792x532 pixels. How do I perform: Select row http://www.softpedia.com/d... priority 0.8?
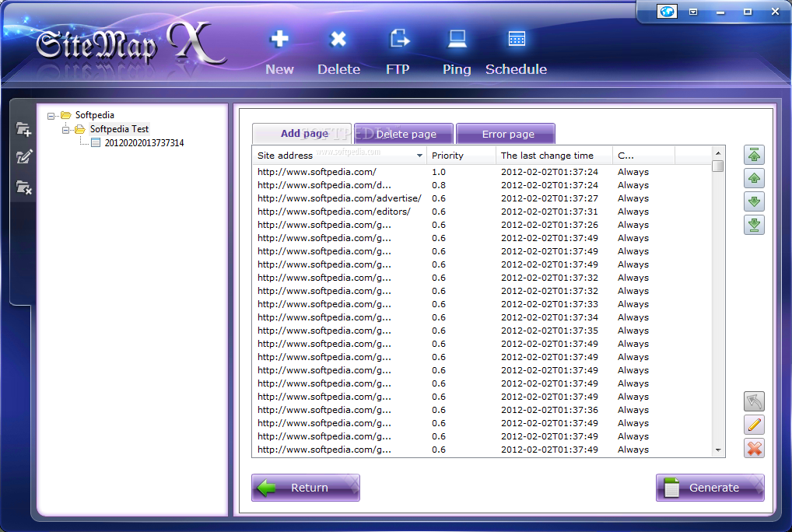tap(482, 185)
